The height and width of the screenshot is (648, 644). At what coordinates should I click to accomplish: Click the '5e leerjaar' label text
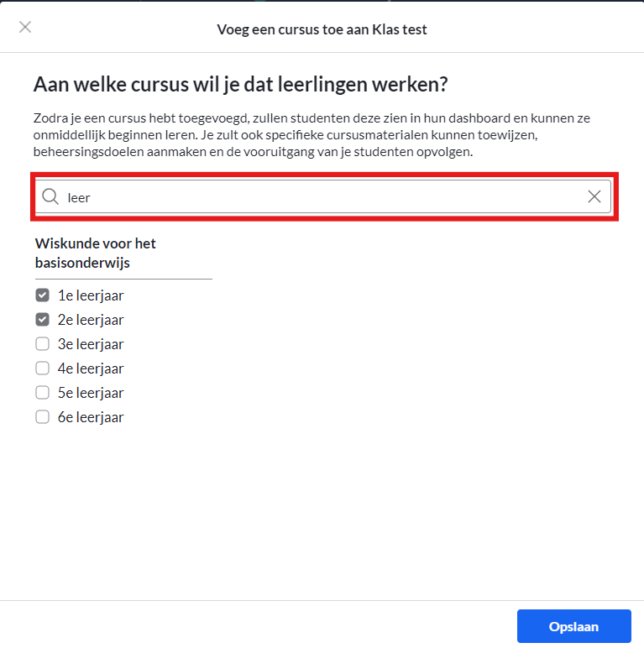click(91, 393)
